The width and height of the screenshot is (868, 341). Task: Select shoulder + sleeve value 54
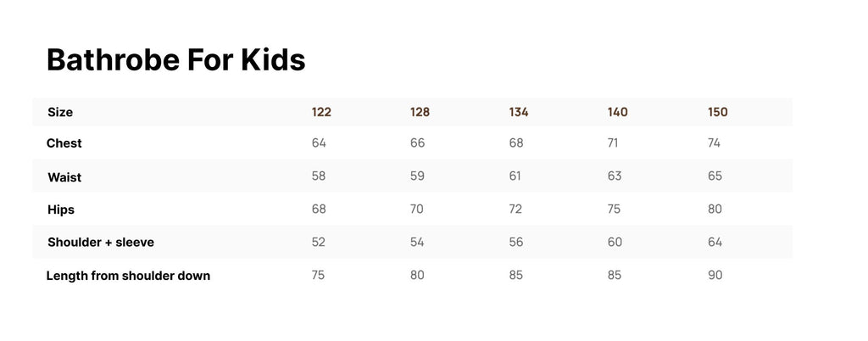(417, 243)
